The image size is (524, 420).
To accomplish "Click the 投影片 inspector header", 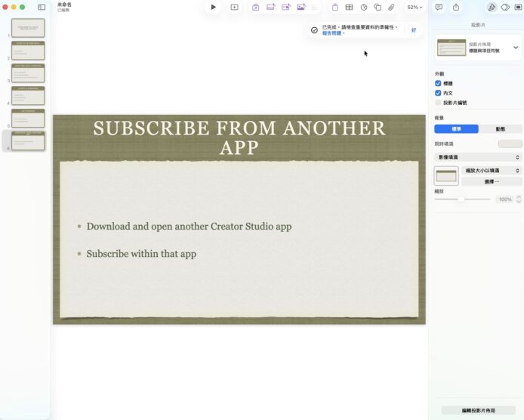I will tap(478, 25).
